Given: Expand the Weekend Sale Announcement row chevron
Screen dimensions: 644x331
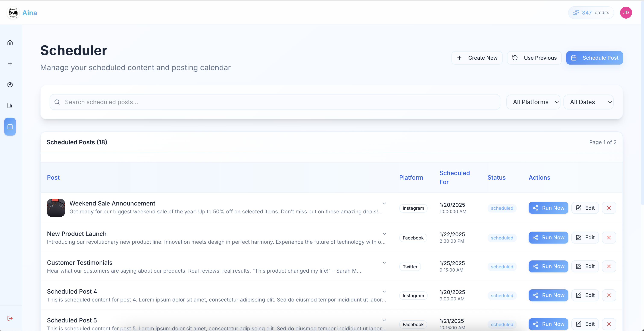Looking at the screenshot, I should [384, 203].
